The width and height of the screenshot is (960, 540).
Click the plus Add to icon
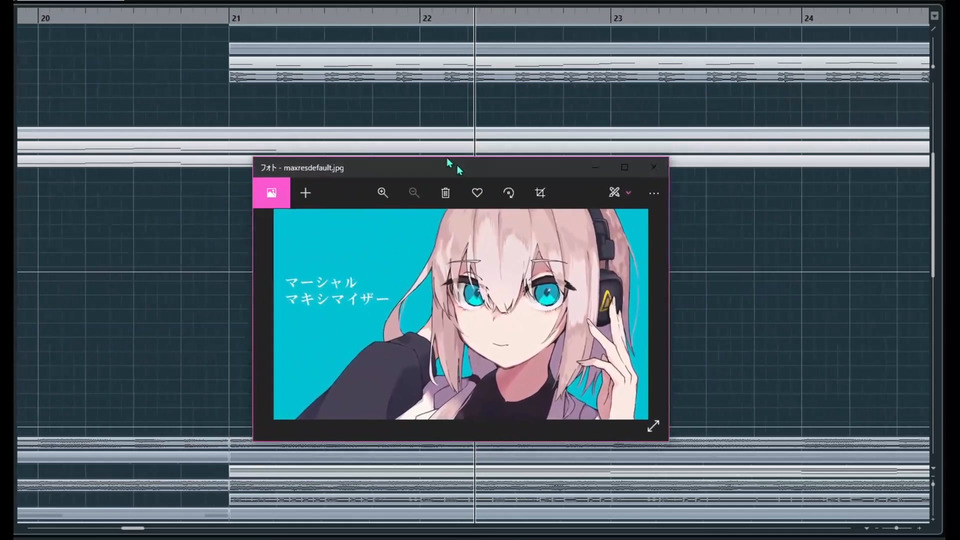pos(306,193)
